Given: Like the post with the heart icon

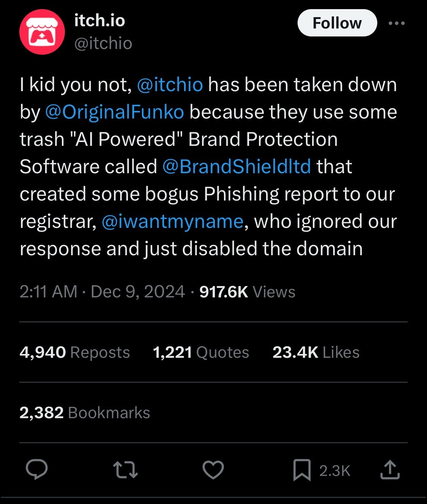Looking at the screenshot, I should point(213,469).
